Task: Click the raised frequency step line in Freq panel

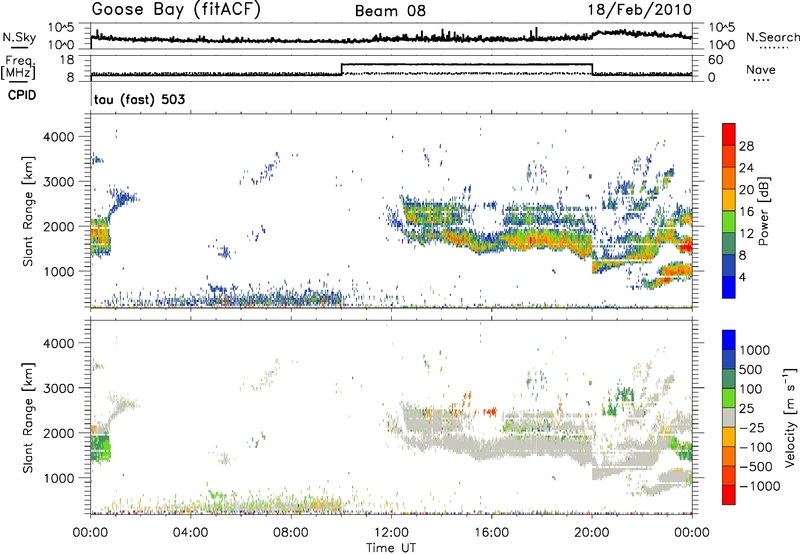Action: click(466, 64)
